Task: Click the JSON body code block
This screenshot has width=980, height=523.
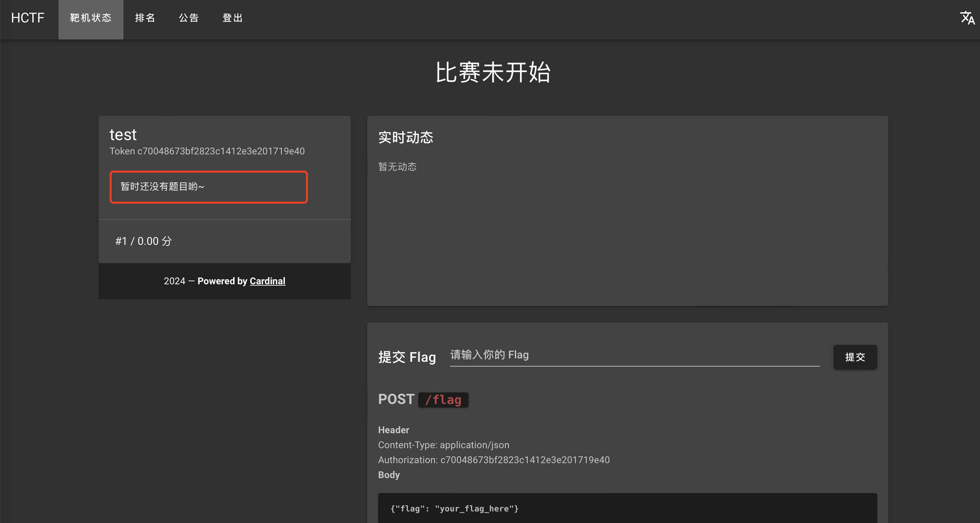Action: click(x=627, y=508)
